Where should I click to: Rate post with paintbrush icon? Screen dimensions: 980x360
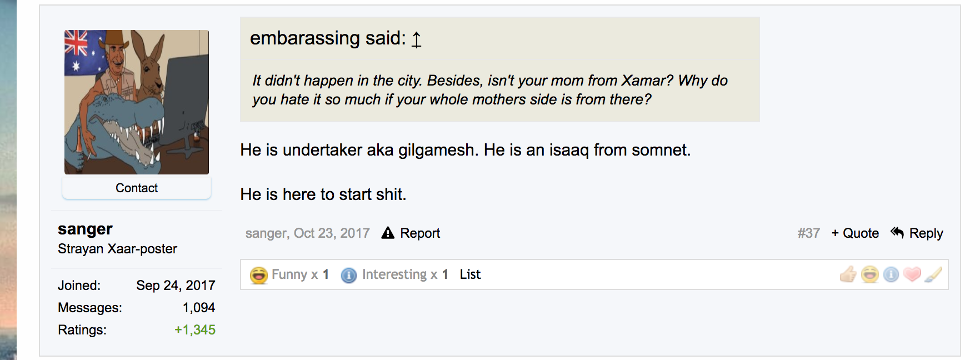[x=933, y=274]
